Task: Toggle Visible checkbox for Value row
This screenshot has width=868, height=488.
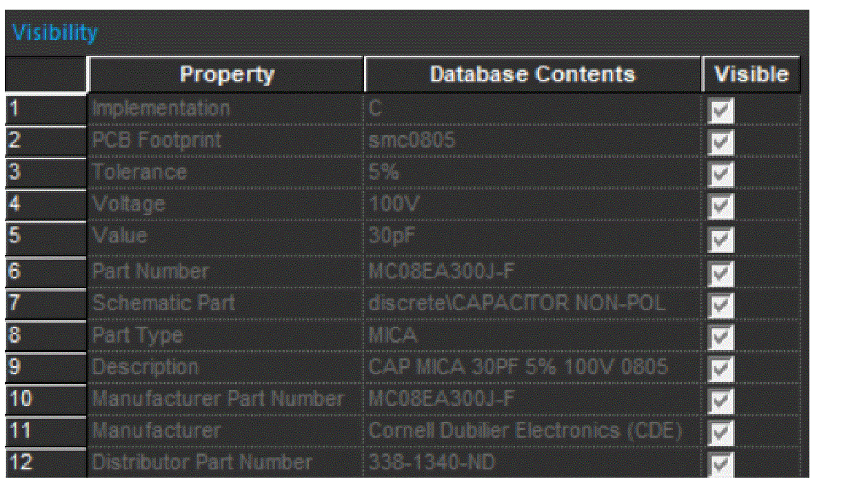Action: pos(722,240)
